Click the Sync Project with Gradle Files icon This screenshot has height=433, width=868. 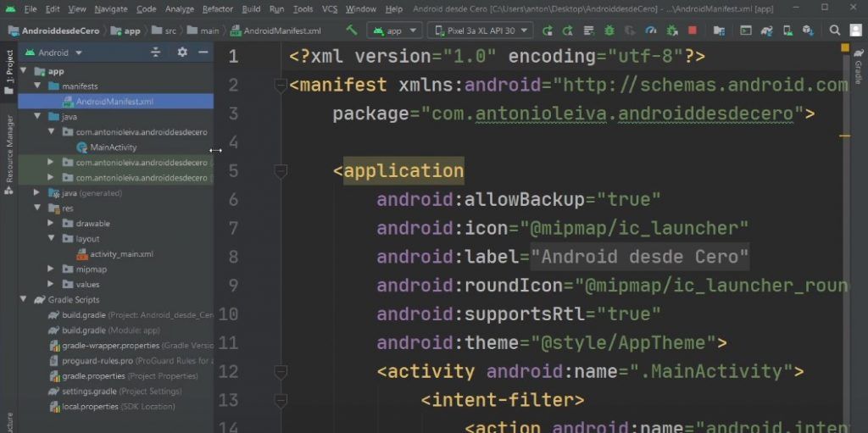pos(766,31)
